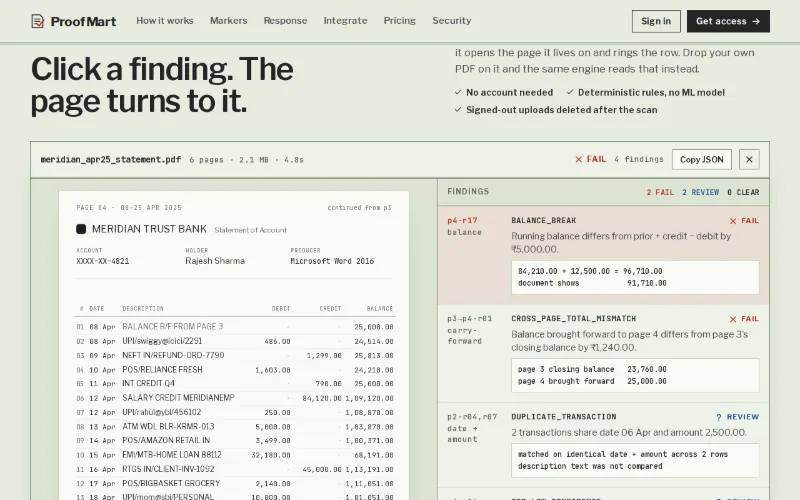Click the account number XXXX-XX-4821
The image size is (800, 500).
(103, 261)
